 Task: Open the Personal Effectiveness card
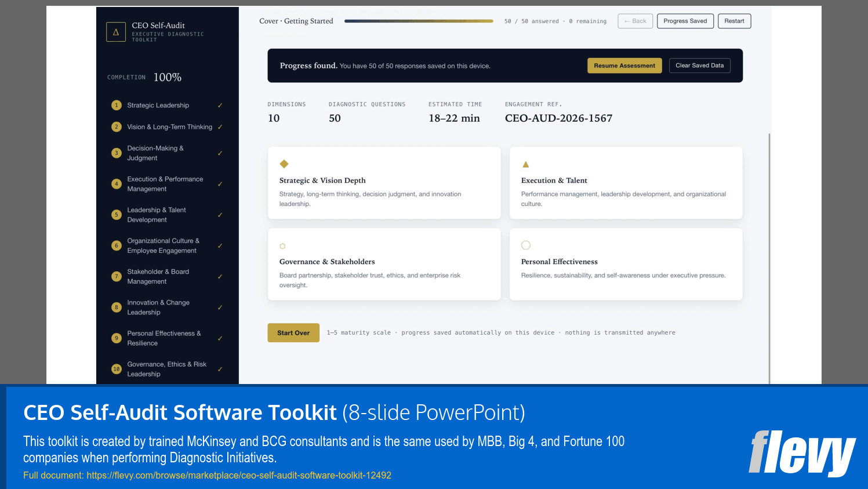[x=626, y=264]
